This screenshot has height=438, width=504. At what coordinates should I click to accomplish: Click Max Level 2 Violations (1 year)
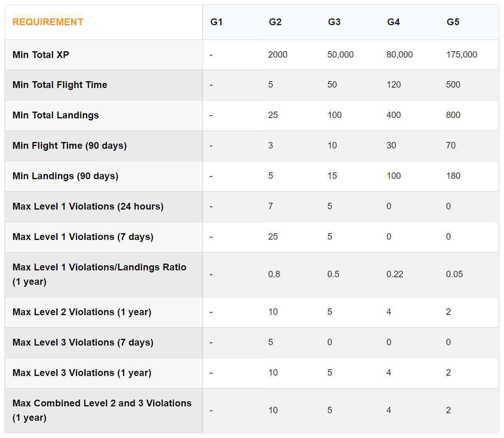coord(82,312)
